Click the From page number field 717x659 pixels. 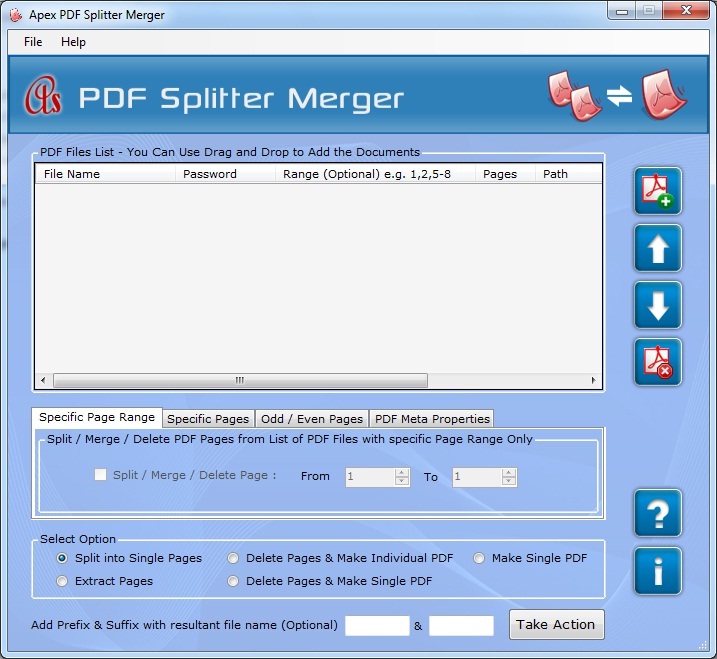(370, 477)
